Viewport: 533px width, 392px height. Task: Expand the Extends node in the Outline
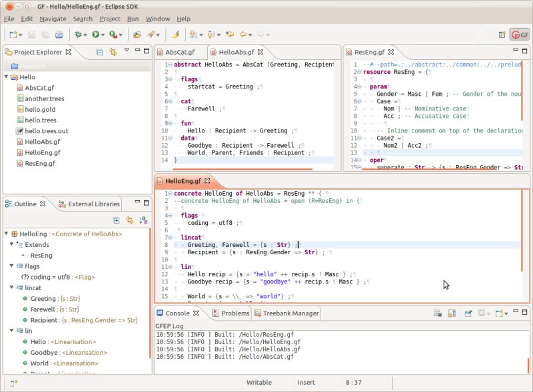pyautogui.click(x=10, y=245)
